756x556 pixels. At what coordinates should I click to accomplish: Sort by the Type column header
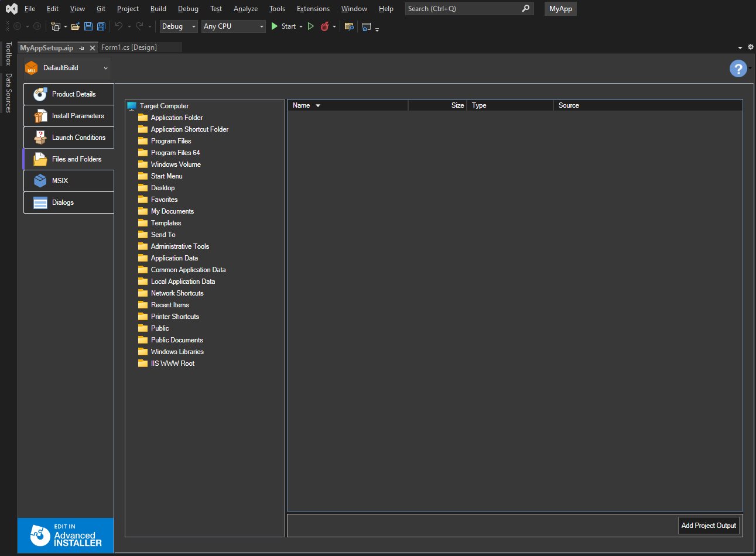click(510, 105)
